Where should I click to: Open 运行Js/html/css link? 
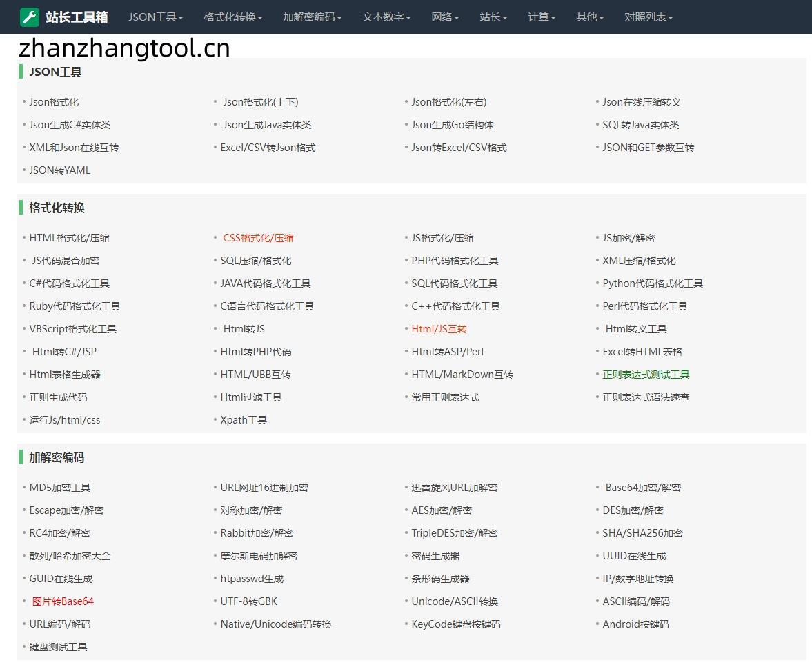(x=65, y=420)
